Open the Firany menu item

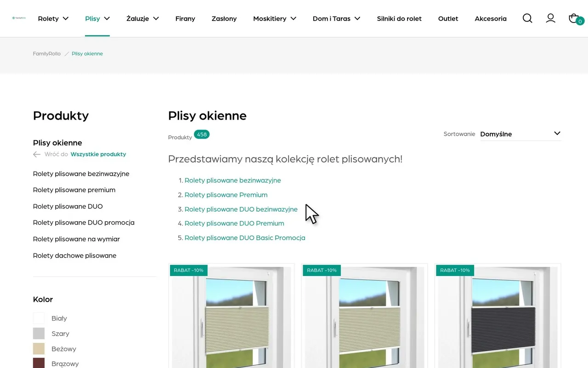click(x=185, y=18)
